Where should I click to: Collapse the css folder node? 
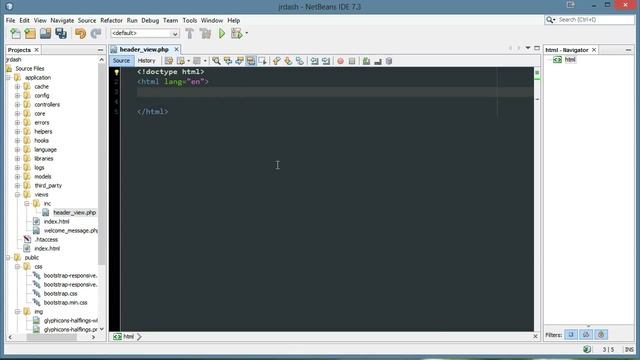tap(18, 267)
